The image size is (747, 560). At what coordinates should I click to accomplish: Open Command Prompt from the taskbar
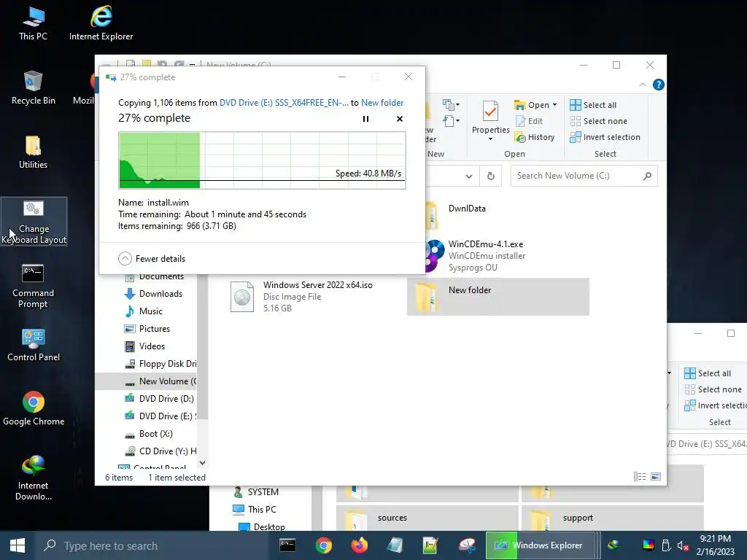point(287,545)
